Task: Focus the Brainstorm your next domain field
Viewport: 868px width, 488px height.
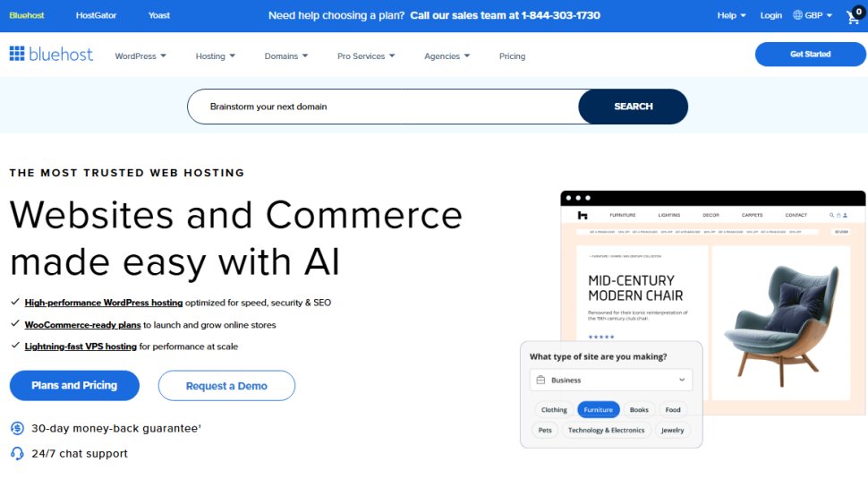Action: click(x=383, y=107)
